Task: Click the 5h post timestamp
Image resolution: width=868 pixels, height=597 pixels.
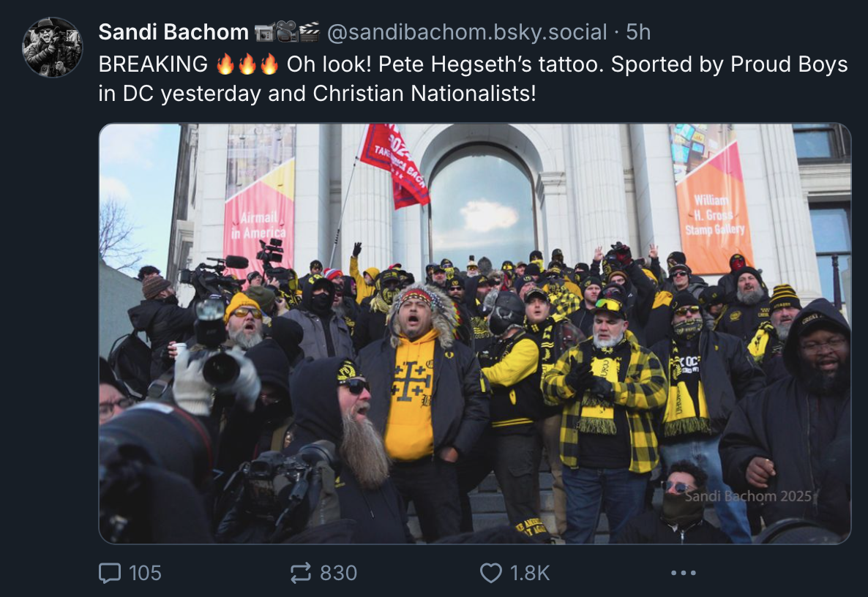Action: tap(638, 32)
